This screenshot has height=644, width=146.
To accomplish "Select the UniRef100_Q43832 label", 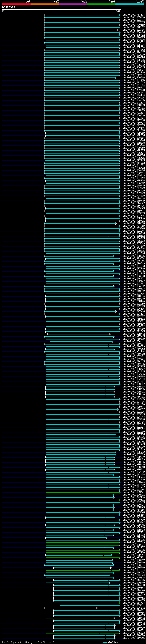I will (x=134, y=291).
